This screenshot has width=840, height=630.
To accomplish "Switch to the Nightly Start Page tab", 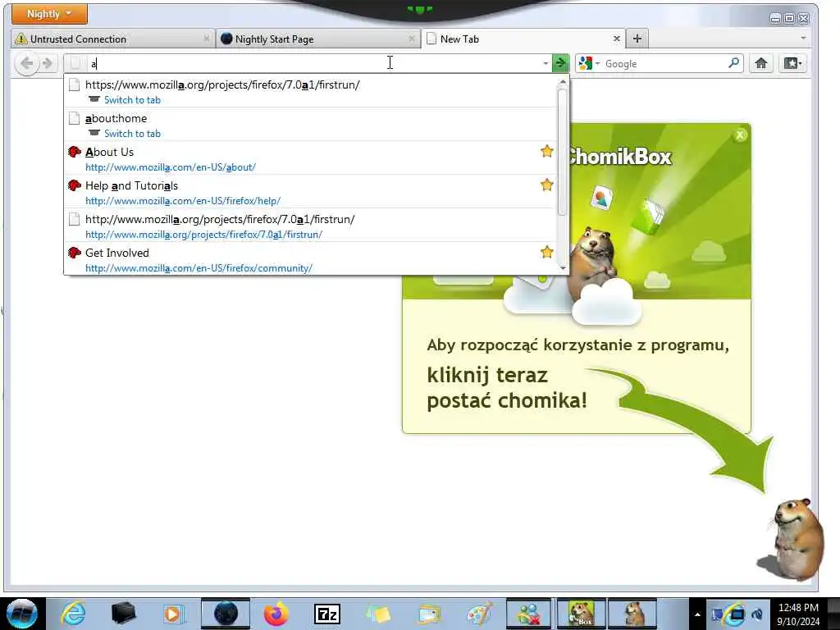I will coord(318,39).
